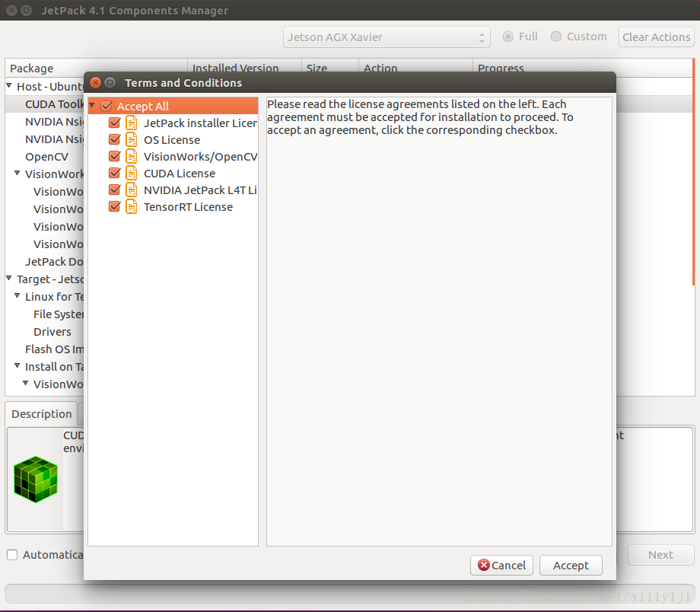
Task: Select the JetPack Documentation package row
Action: click(x=54, y=262)
